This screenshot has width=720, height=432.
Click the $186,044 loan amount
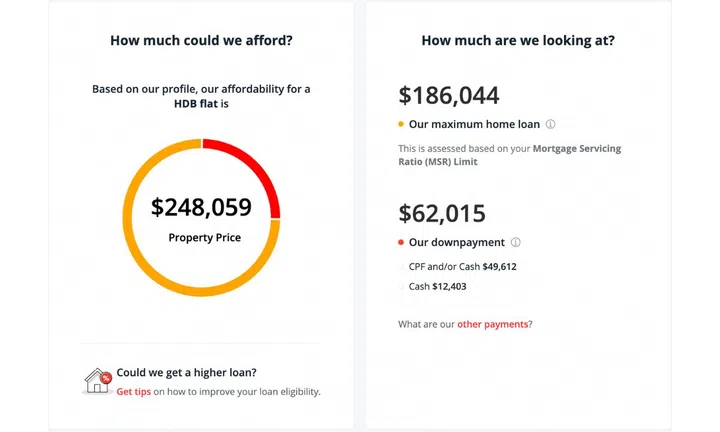[449, 96]
